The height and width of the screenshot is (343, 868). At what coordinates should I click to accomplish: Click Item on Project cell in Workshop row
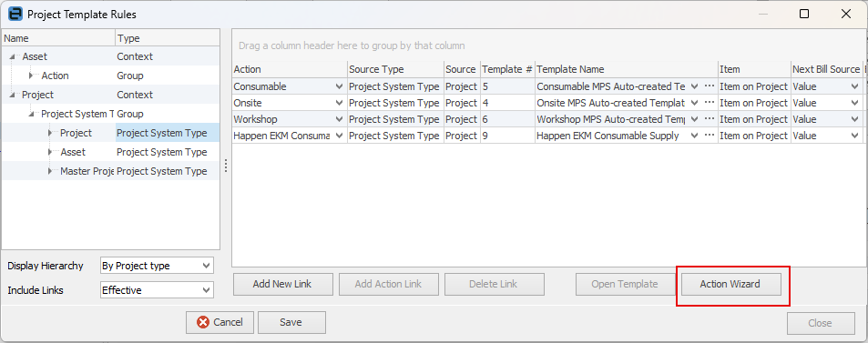[x=754, y=119]
